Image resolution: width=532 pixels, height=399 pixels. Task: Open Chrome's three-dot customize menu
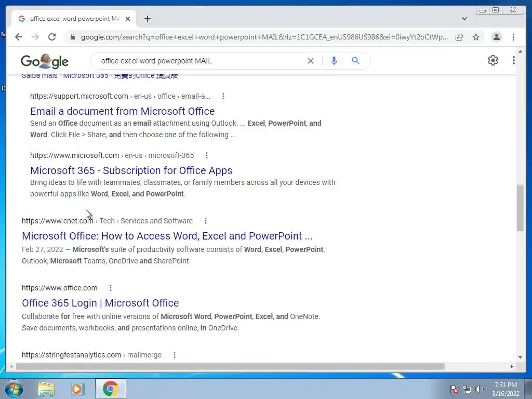coord(513,37)
